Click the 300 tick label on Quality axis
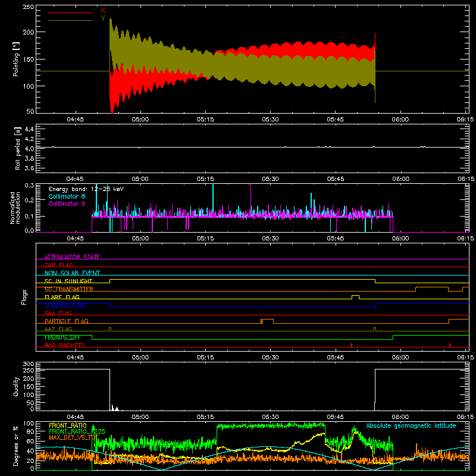This screenshot has height=476, width=476. [x=29, y=364]
